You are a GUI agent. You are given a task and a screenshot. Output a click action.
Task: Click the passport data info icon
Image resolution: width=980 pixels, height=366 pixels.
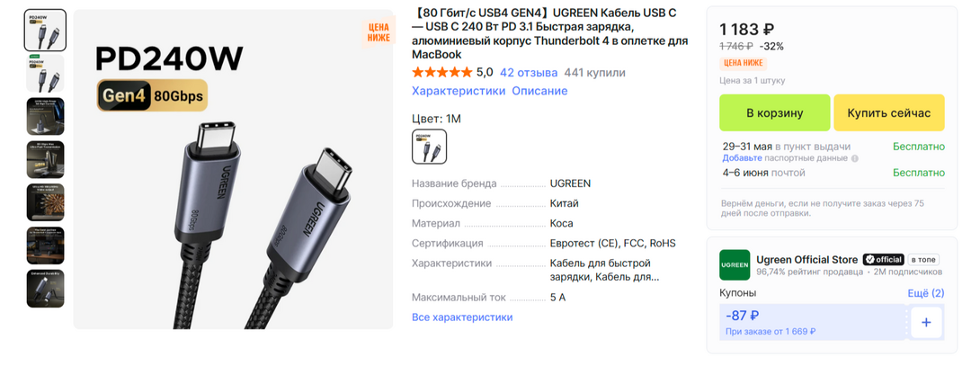point(855,158)
